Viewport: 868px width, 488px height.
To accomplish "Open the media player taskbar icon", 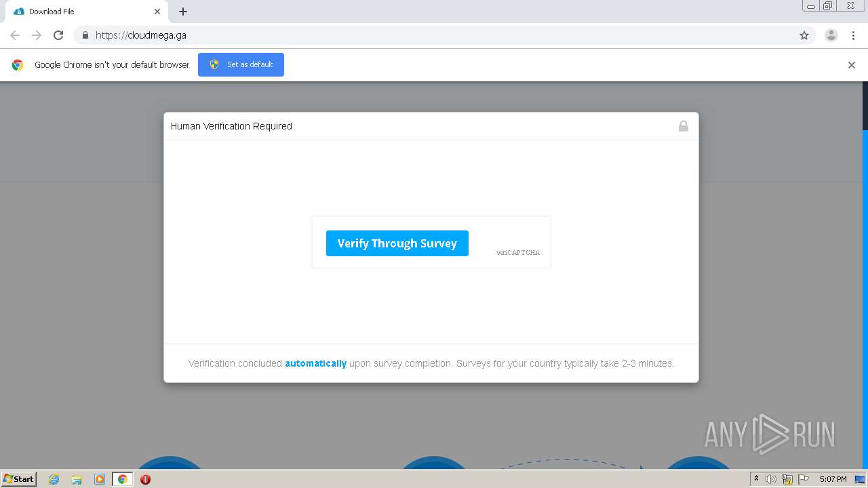I will [x=100, y=479].
